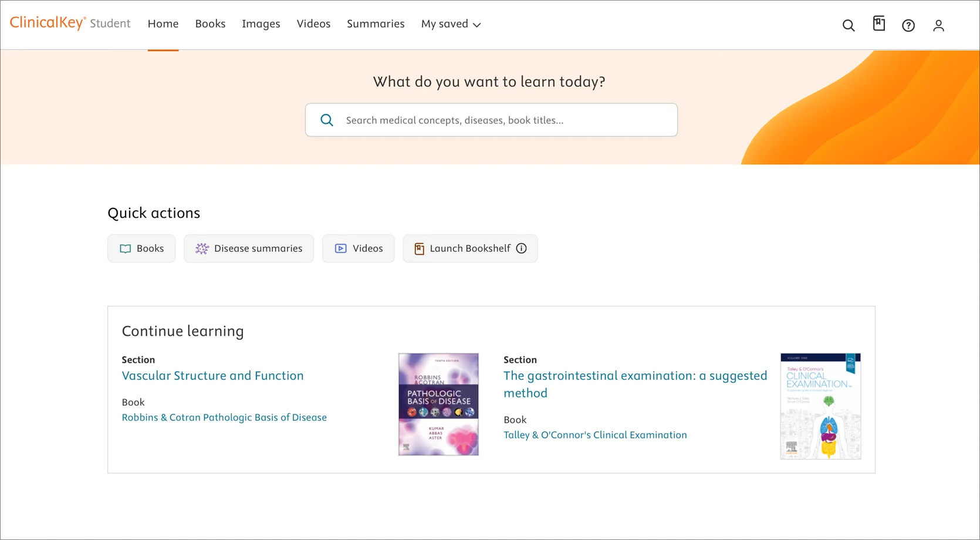Click the Books quick action button
This screenshot has height=540, width=980.
pyautogui.click(x=141, y=248)
